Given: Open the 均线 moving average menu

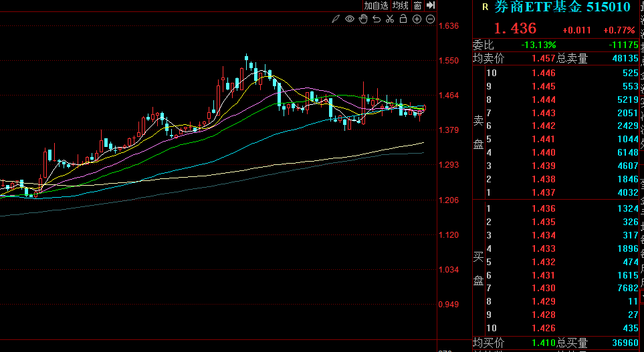Looking at the screenshot, I should tap(400, 5).
